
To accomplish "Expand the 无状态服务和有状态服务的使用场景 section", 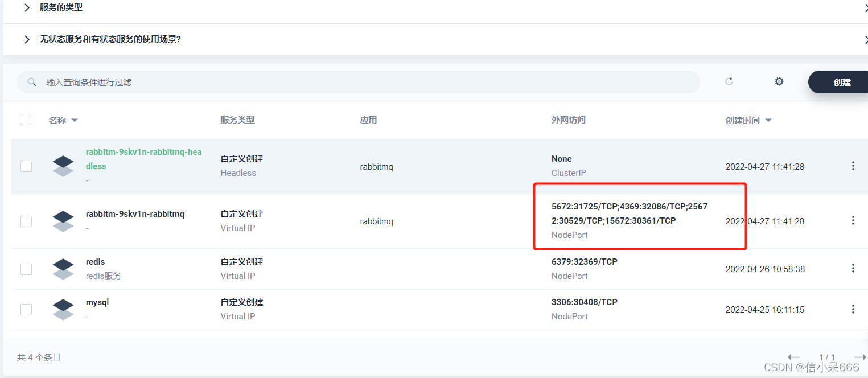I will pos(27,39).
